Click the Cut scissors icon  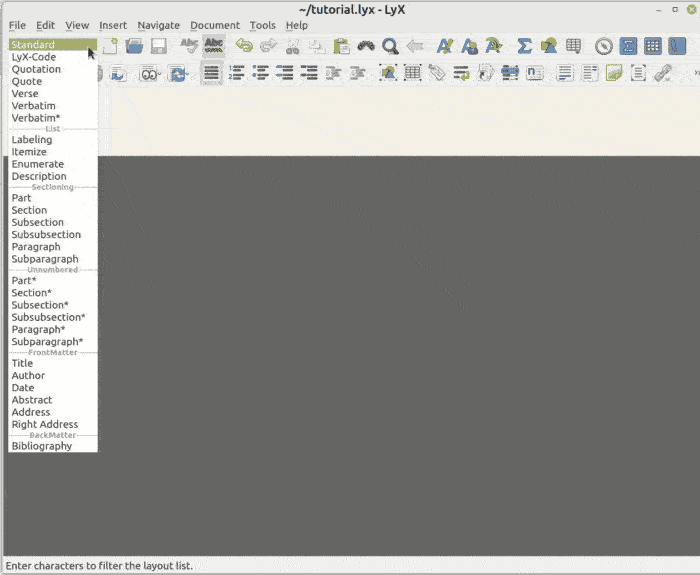coord(292,46)
